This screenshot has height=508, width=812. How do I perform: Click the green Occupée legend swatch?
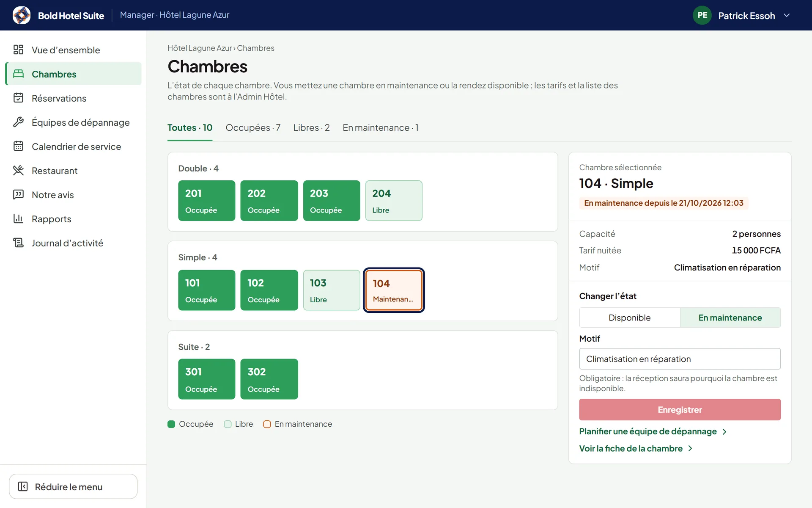[171, 424]
